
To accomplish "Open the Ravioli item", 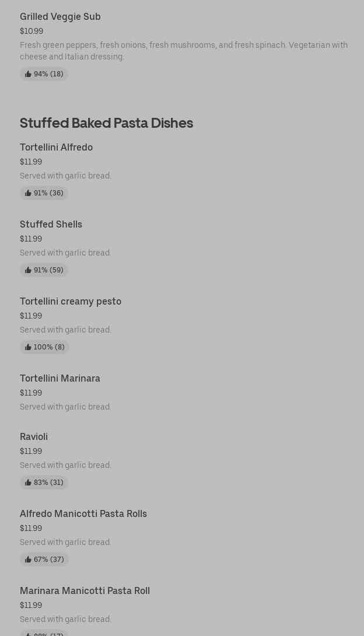I will (34, 437).
